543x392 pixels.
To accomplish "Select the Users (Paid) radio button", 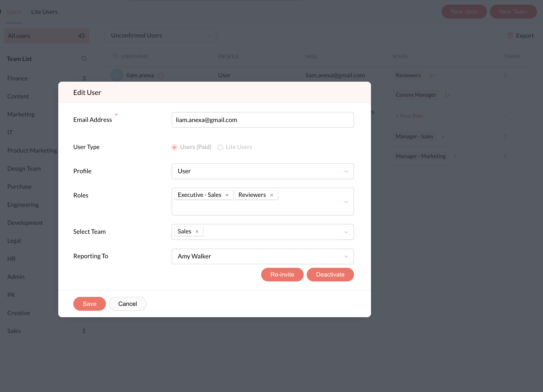I will pos(174,147).
